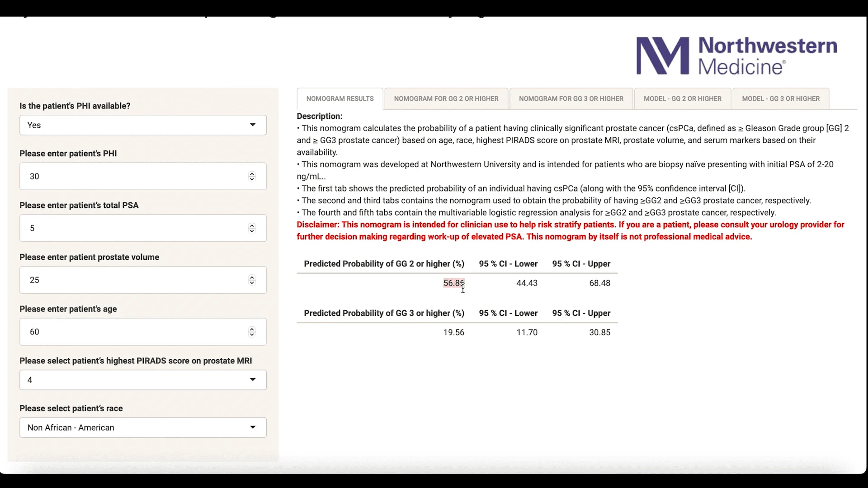The width and height of the screenshot is (868, 488).
Task: Click the GG 2 lower CI value 44.43
Action: [x=527, y=283]
